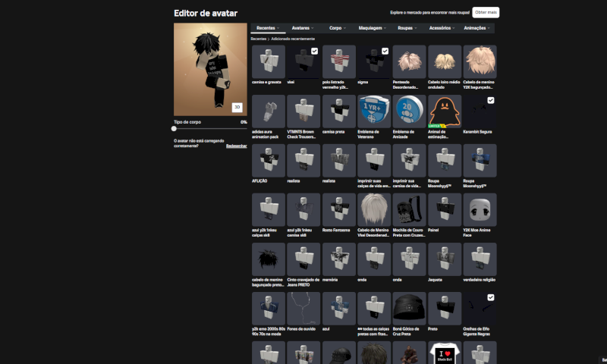Uncheck the equipped 'visel' item
Viewport: 607px width, 364px height.
[314, 51]
